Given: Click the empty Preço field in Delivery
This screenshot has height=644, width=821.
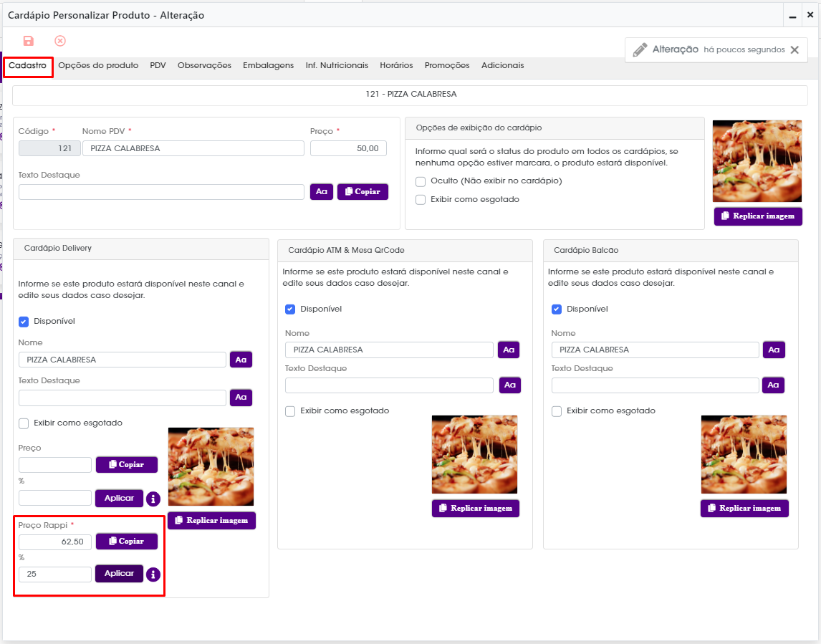Looking at the screenshot, I should tap(55, 465).
